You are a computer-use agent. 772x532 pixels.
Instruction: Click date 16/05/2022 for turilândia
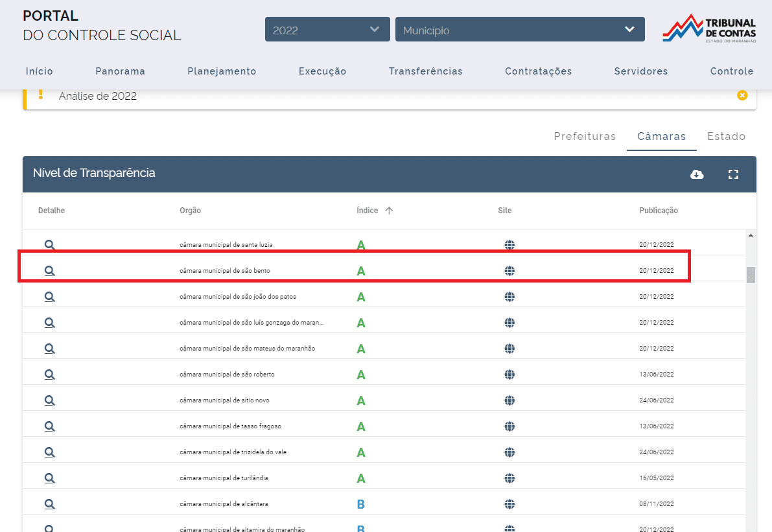[657, 478]
